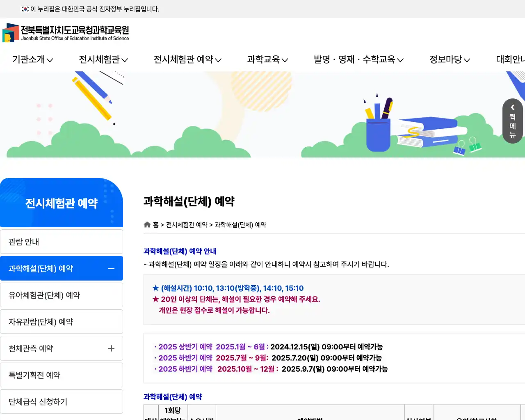
Task: Open the 발명·영재·수학교육 dropdown
Action: click(356, 59)
